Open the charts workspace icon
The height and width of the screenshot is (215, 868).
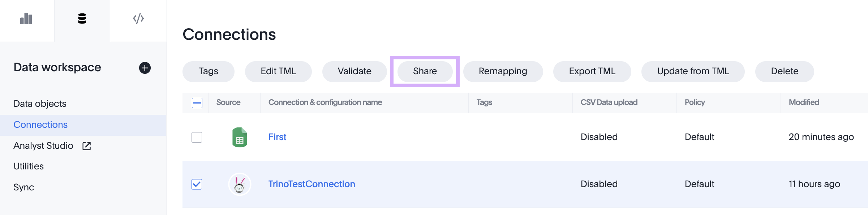(27, 18)
